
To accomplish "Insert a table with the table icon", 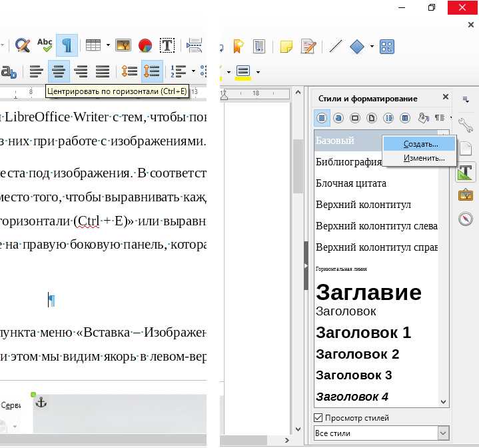I will coord(93,45).
